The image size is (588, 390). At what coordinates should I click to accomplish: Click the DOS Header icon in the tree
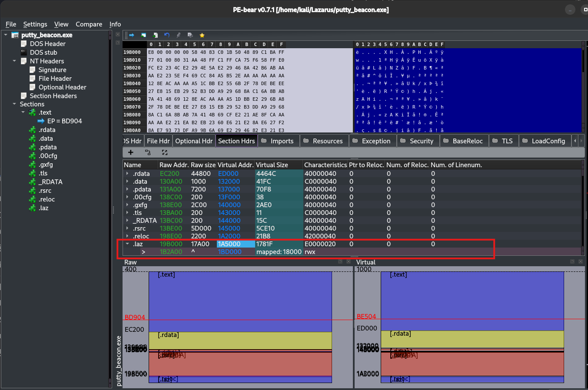23,43
